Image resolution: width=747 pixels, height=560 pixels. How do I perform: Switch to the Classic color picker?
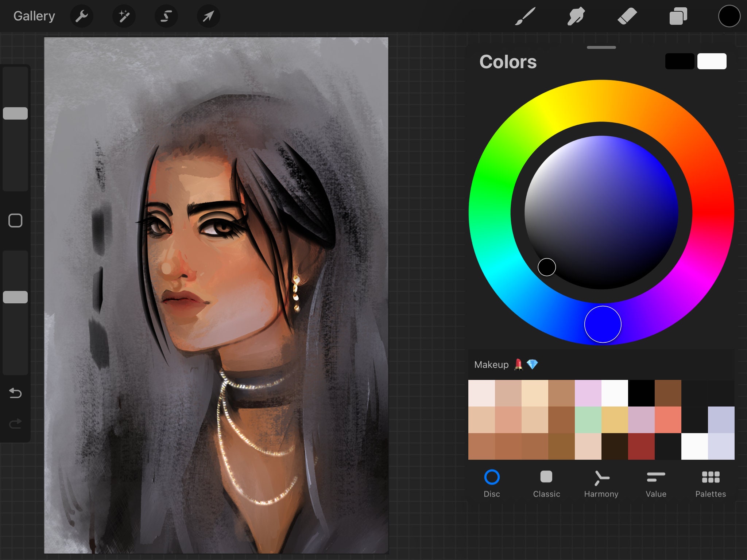pos(546,483)
